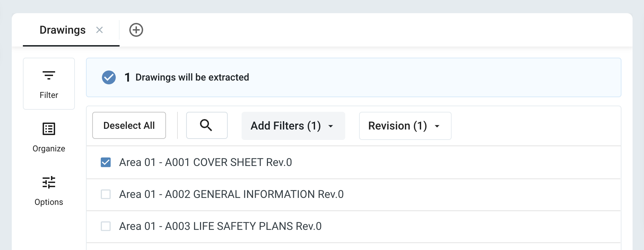The height and width of the screenshot is (250, 644).
Task: Select 'Area 01 - A002 GENERAL INFORMATION Rev.0' text
Action: tap(232, 194)
